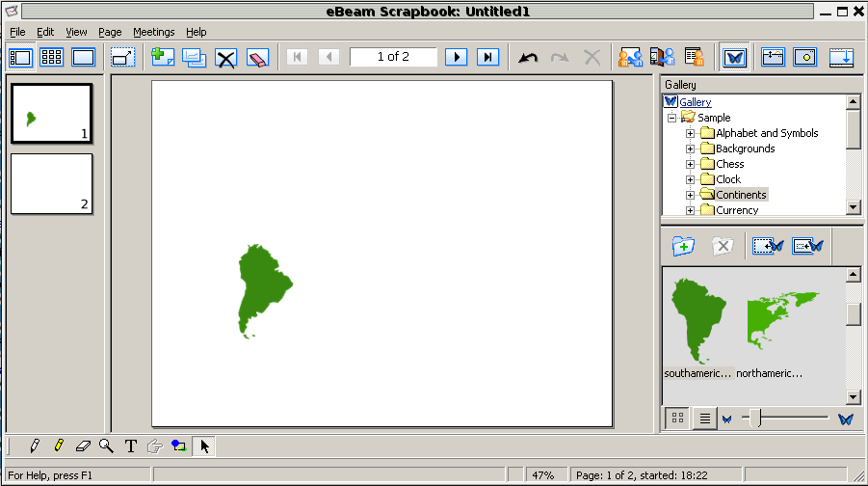
Task: Choose the Eraser tool in bottom toolbar
Action: point(82,445)
